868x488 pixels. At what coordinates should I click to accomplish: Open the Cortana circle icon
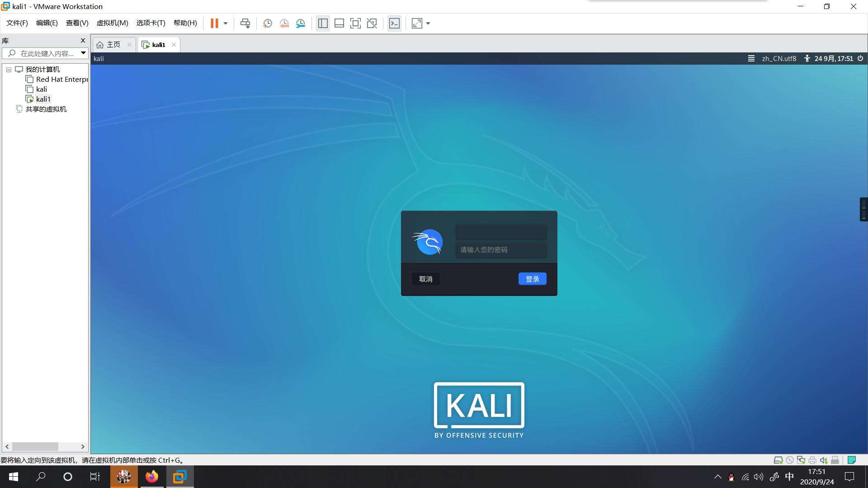point(68,477)
